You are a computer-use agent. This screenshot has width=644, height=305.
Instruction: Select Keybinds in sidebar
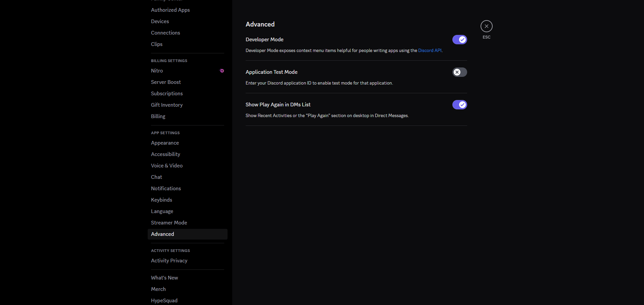pos(187,200)
